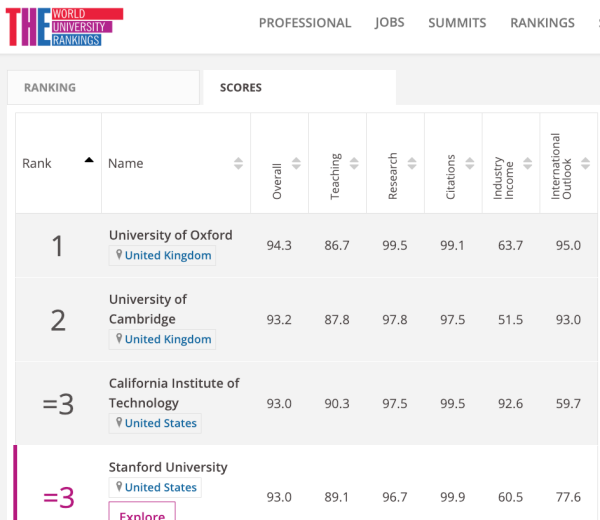Sort by Name column arrows

[x=238, y=163]
